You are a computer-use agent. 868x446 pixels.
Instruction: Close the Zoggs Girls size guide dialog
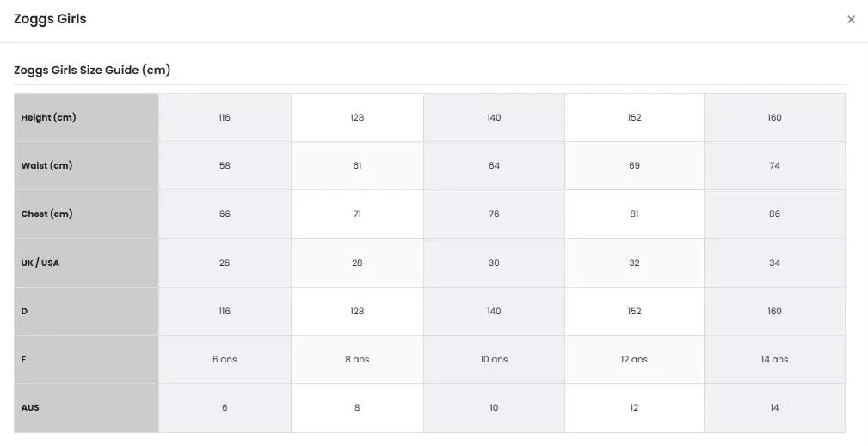click(x=851, y=20)
